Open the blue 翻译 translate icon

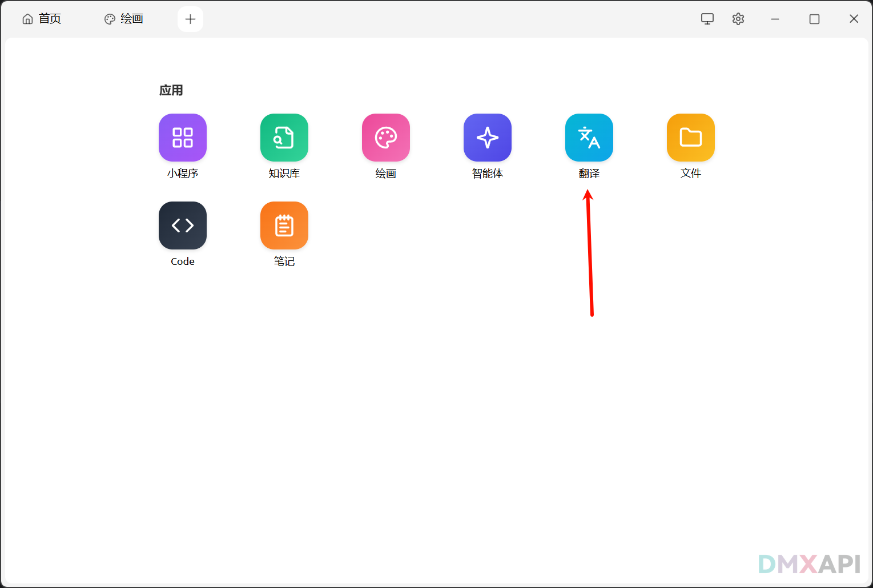pos(589,138)
